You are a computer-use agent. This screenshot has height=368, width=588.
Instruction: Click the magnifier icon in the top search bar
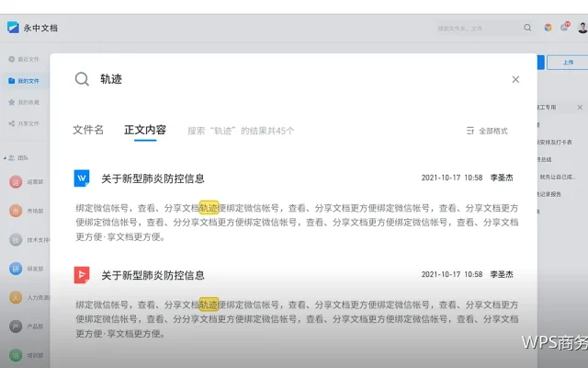527,28
